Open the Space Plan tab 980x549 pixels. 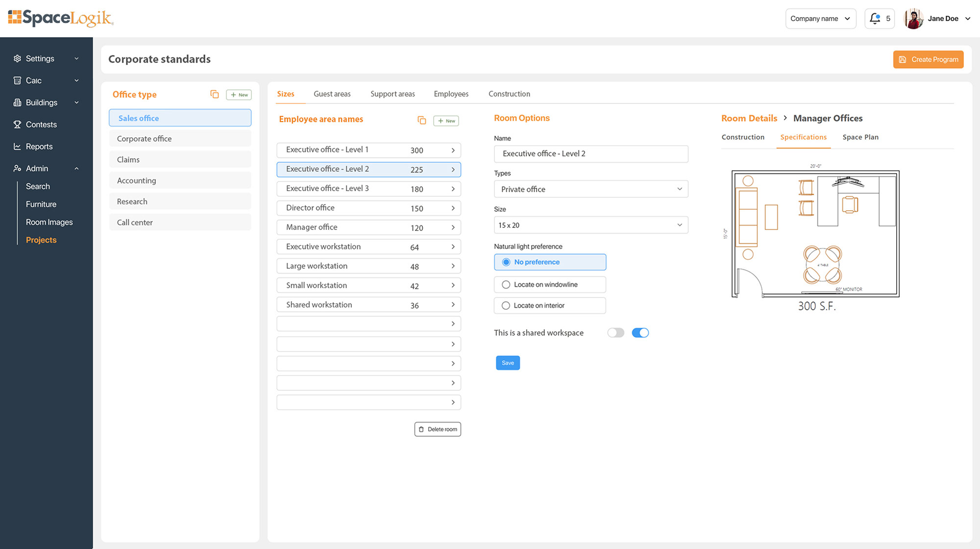(x=860, y=137)
